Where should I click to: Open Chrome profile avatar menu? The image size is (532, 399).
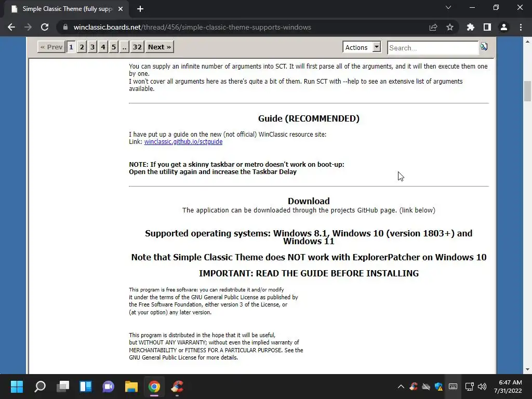pos(504,27)
